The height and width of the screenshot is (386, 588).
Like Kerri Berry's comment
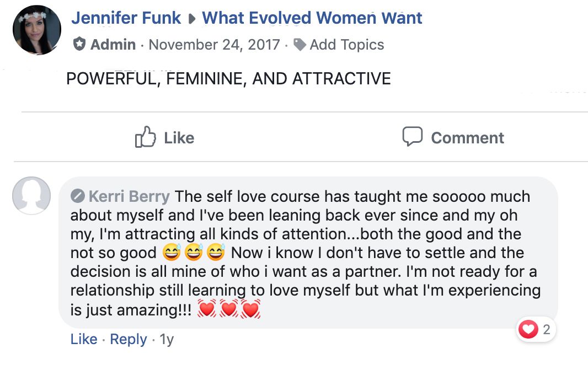pyautogui.click(x=84, y=339)
